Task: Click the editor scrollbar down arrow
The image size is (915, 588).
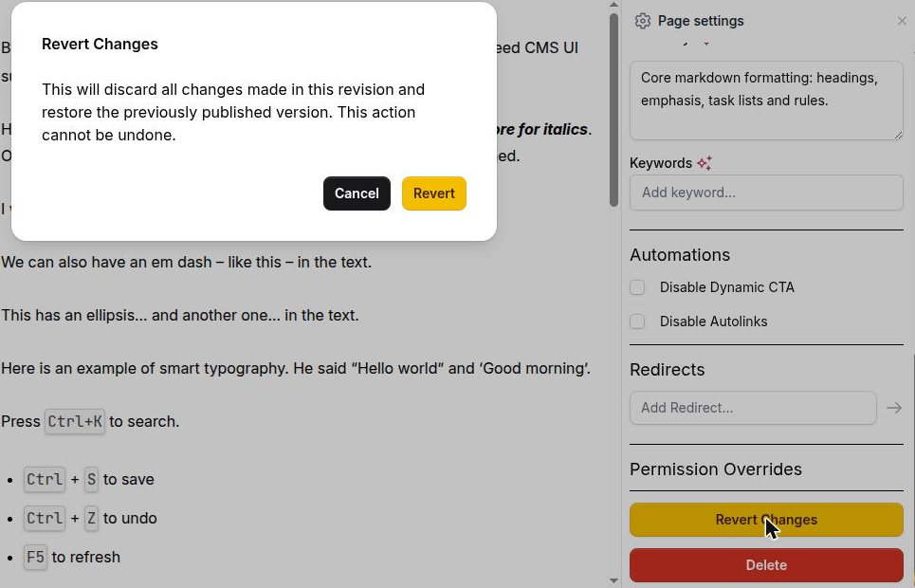Action: (613, 580)
